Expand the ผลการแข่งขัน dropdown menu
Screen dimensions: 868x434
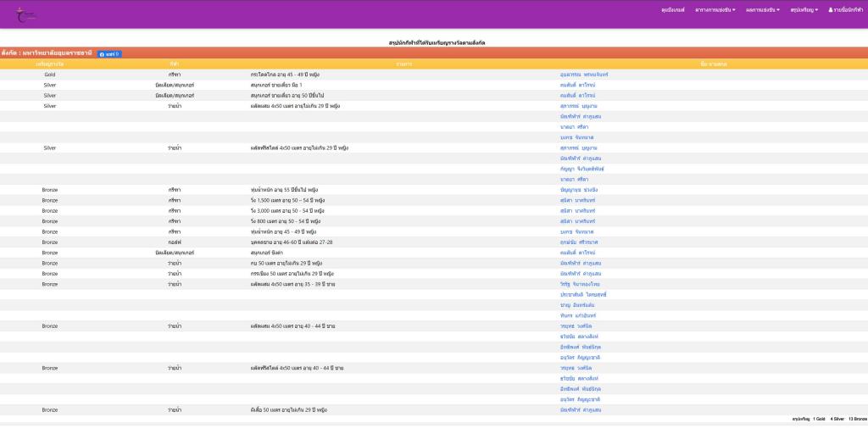tap(763, 9)
